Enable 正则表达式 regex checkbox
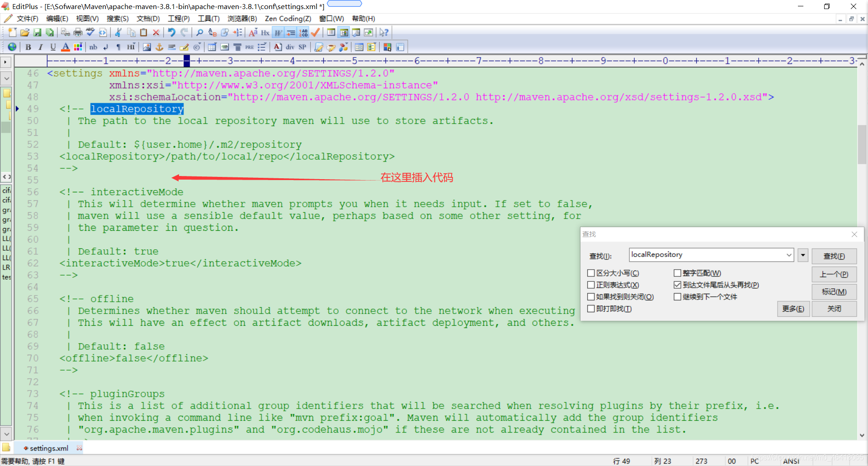Screen dimensions: 868x466 591,285
